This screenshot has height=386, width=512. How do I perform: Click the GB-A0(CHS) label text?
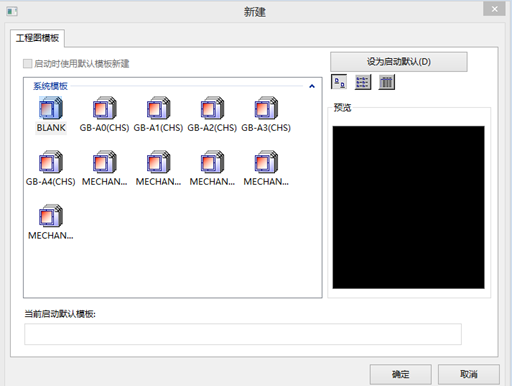point(104,128)
